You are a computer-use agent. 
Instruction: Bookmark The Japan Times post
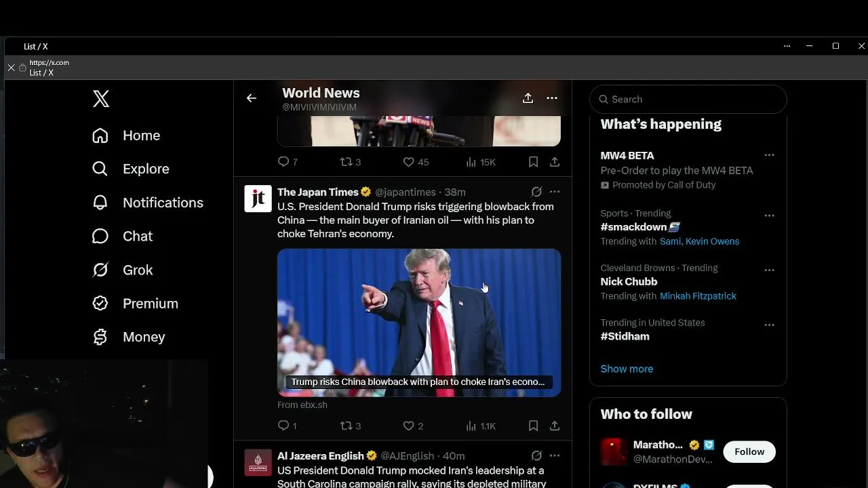point(533,426)
